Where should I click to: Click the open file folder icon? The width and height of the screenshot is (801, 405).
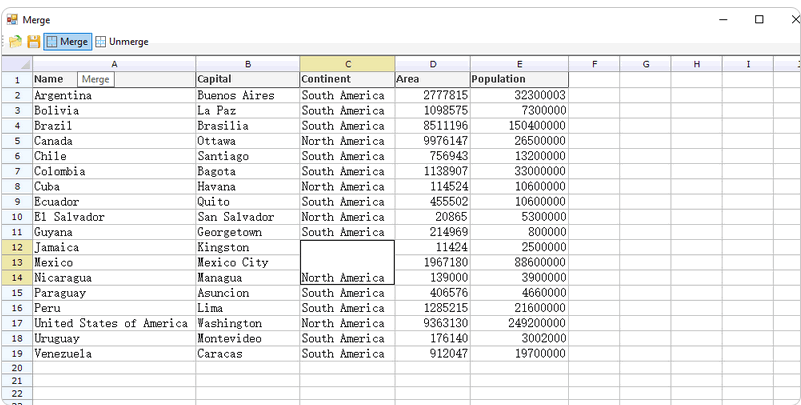[15, 41]
